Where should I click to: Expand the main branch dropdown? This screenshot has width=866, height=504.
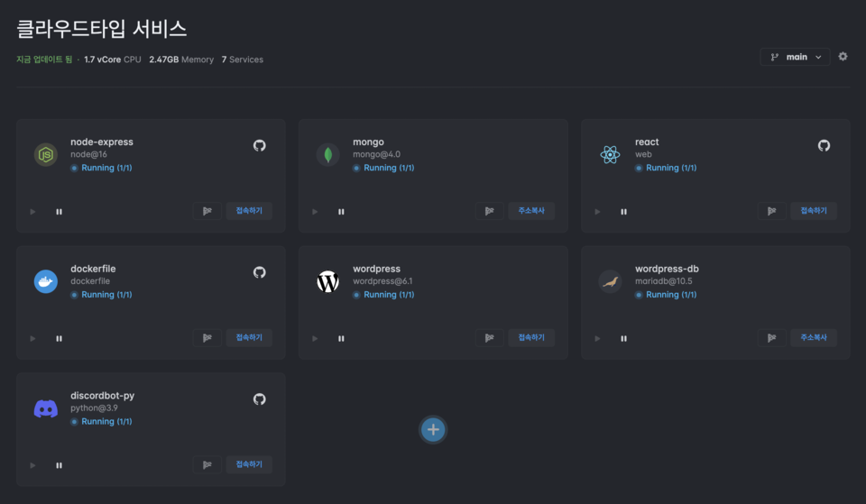[795, 57]
